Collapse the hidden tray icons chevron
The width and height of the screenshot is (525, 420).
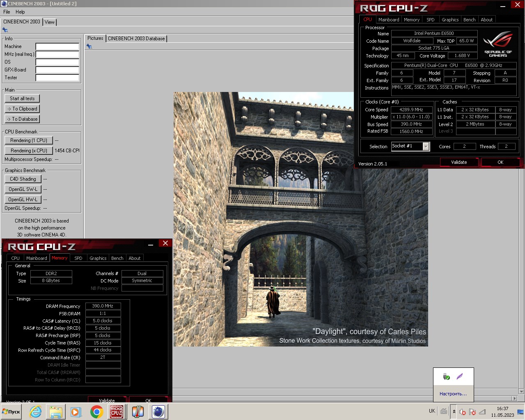pyautogui.click(x=454, y=412)
